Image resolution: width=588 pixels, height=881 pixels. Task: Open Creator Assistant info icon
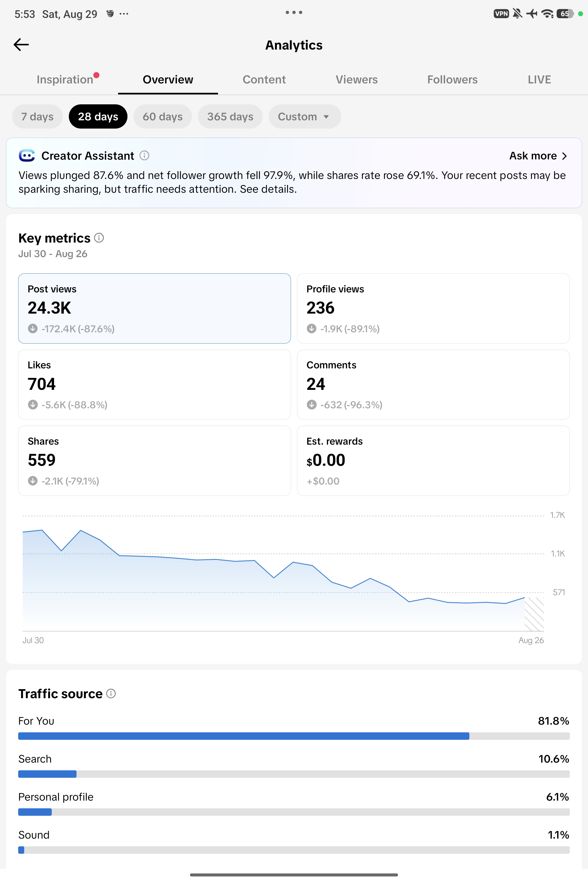click(144, 155)
